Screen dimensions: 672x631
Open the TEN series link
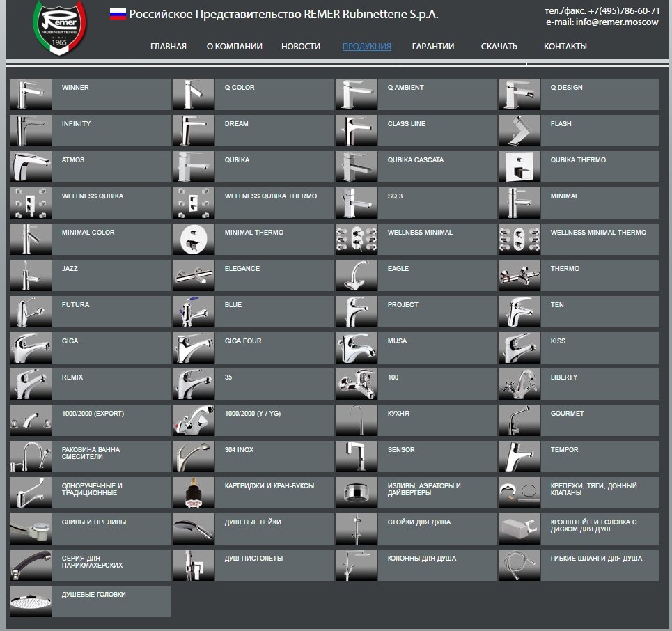click(x=557, y=305)
